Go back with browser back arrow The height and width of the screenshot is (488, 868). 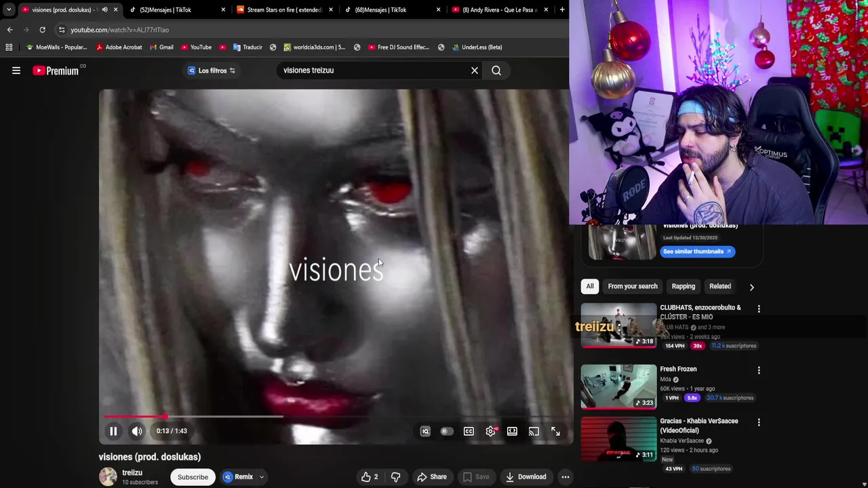tap(9, 30)
